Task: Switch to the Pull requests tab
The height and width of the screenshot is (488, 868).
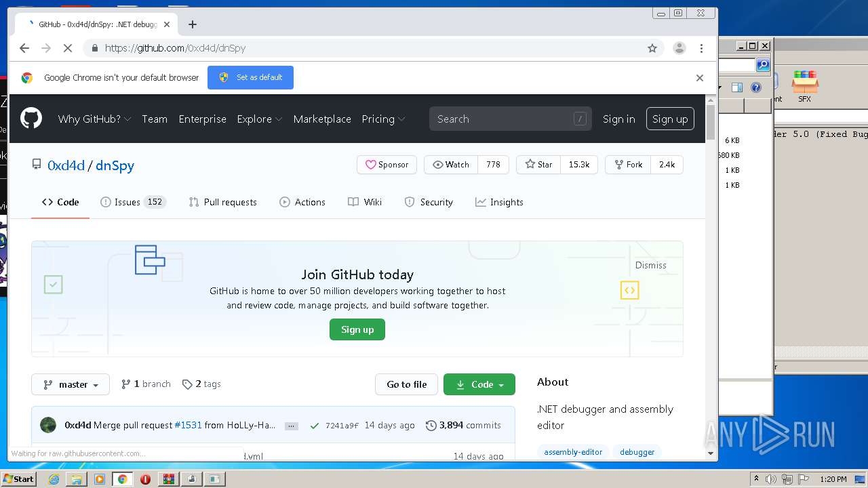Action: coord(223,202)
